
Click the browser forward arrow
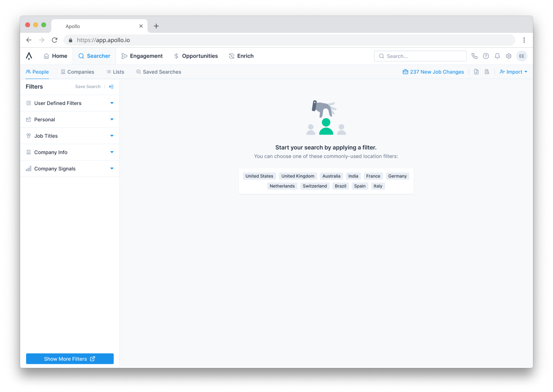pyautogui.click(x=42, y=40)
